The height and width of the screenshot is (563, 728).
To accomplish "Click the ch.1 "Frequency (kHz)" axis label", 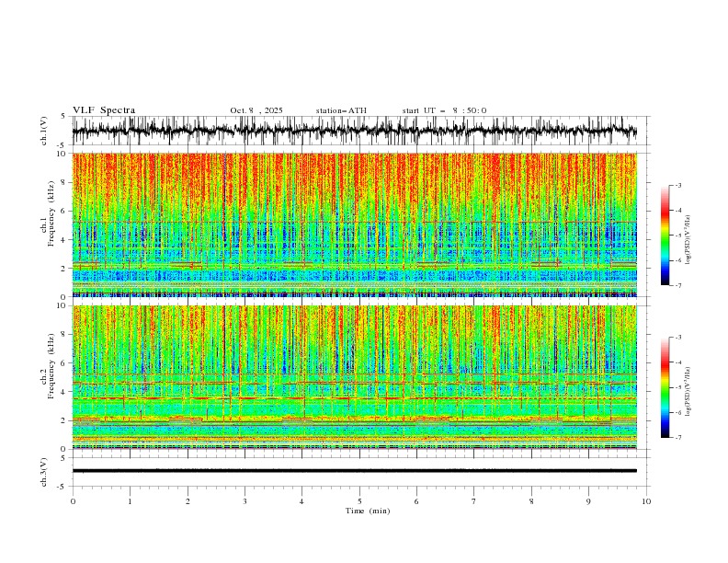I will point(51,213).
